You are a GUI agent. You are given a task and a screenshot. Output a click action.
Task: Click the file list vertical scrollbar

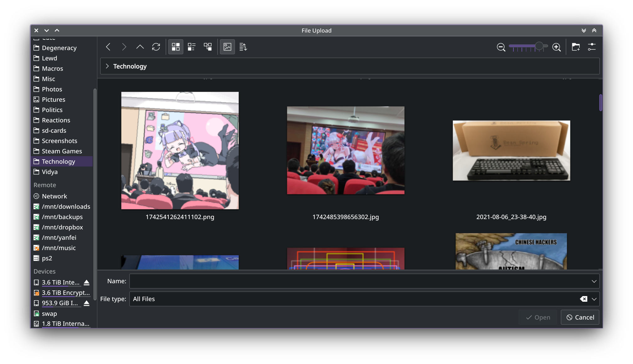pyautogui.click(x=600, y=103)
